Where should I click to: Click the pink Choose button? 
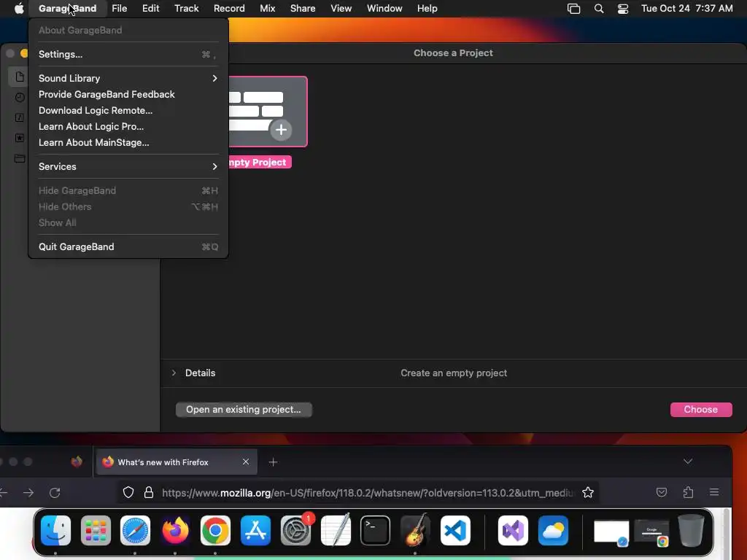click(x=701, y=410)
